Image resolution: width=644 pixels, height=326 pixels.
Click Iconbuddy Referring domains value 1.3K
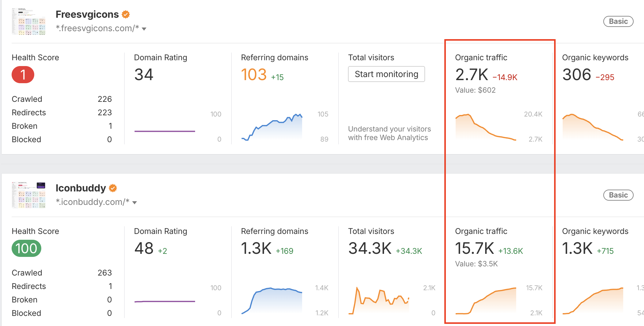click(256, 248)
